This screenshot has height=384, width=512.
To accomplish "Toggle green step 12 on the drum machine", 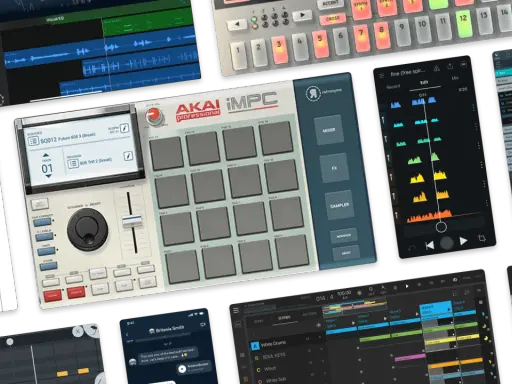I will click(463, 22).
